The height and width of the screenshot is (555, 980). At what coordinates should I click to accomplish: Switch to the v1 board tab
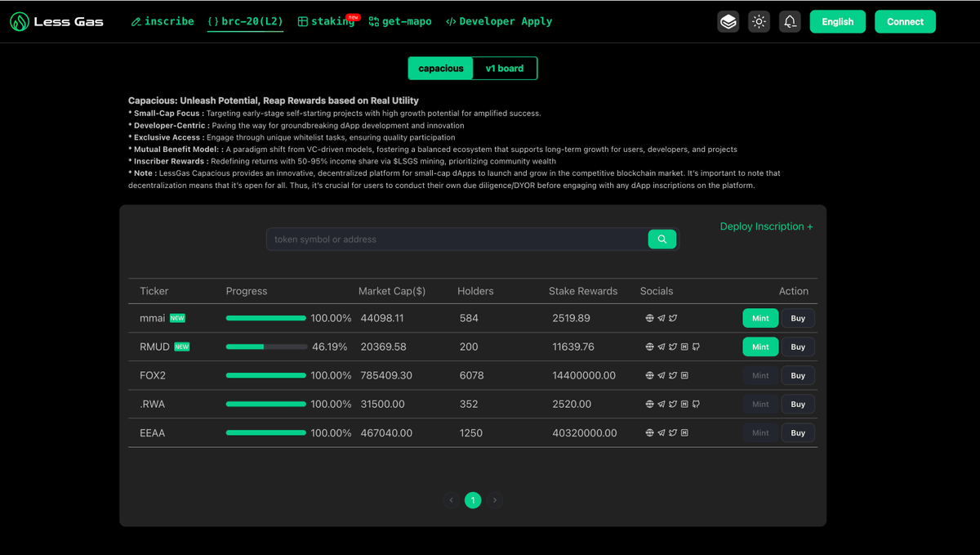[505, 69]
